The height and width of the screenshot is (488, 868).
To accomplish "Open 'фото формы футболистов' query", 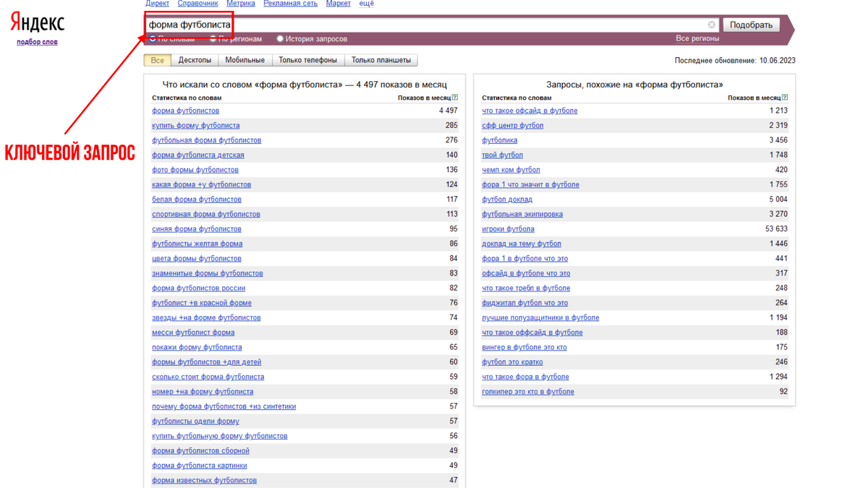I will (195, 170).
